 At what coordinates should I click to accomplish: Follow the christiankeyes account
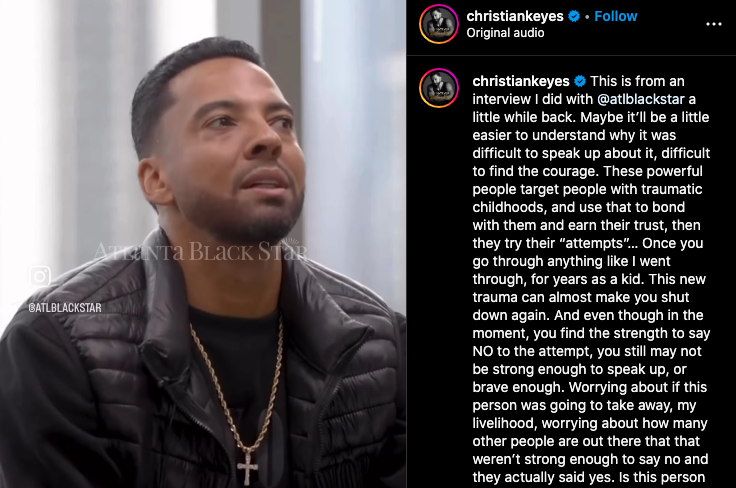tap(615, 16)
